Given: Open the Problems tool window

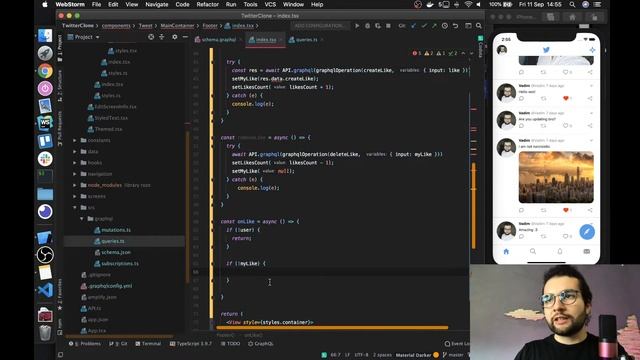Looking at the screenshot, I should (84, 344).
